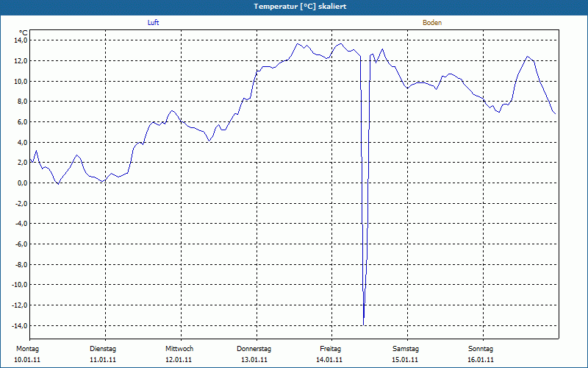Click the -14 °C spike minimum on Friday
This screenshot has height=368, width=588.
[x=363, y=325]
